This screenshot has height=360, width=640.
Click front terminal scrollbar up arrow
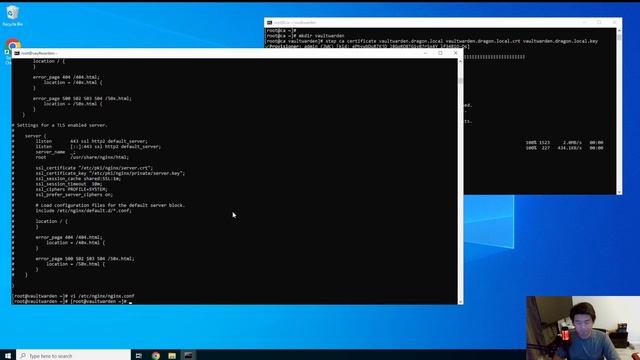tap(460, 61)
